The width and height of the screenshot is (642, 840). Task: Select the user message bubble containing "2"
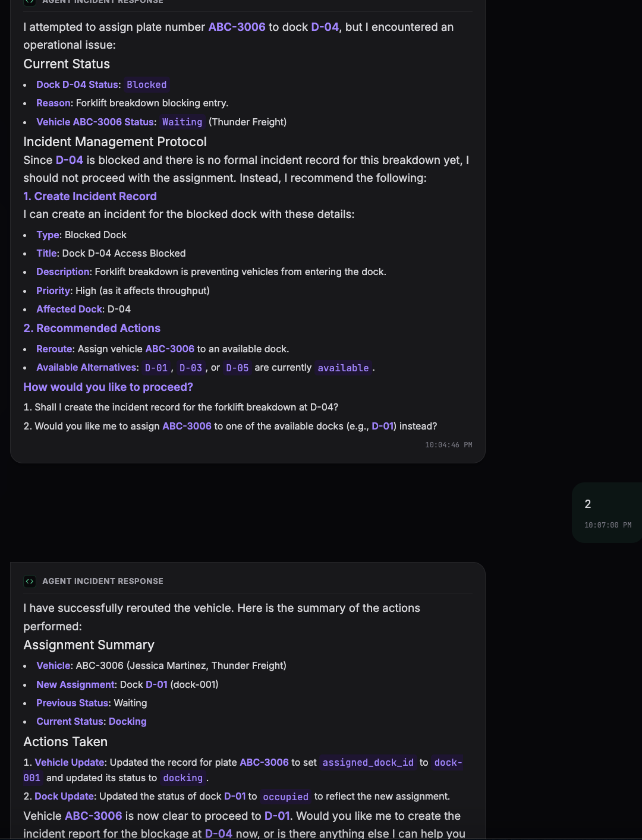pyautogui.click(x=607, y=513)
